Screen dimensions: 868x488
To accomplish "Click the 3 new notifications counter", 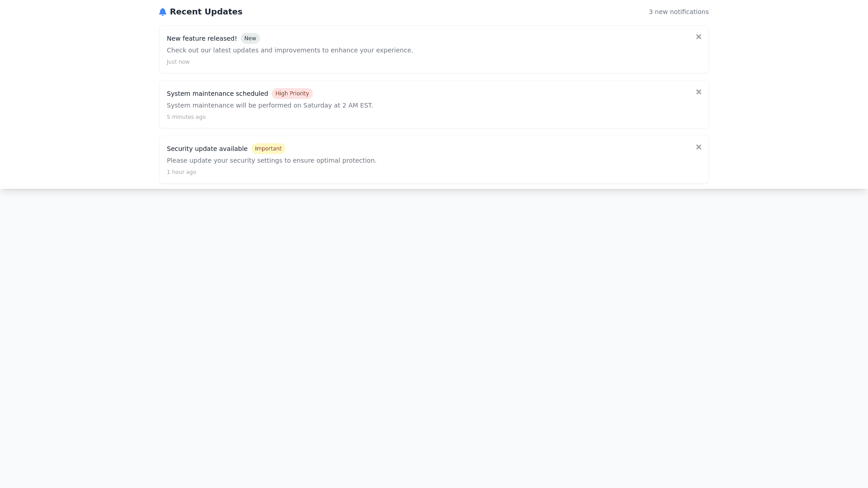I will click(x=679, y=12).
